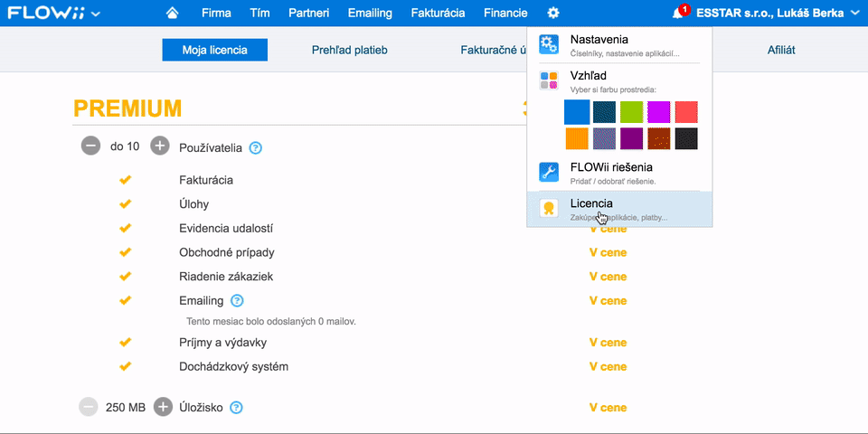Click the Nastavenia gears icon

549,45
